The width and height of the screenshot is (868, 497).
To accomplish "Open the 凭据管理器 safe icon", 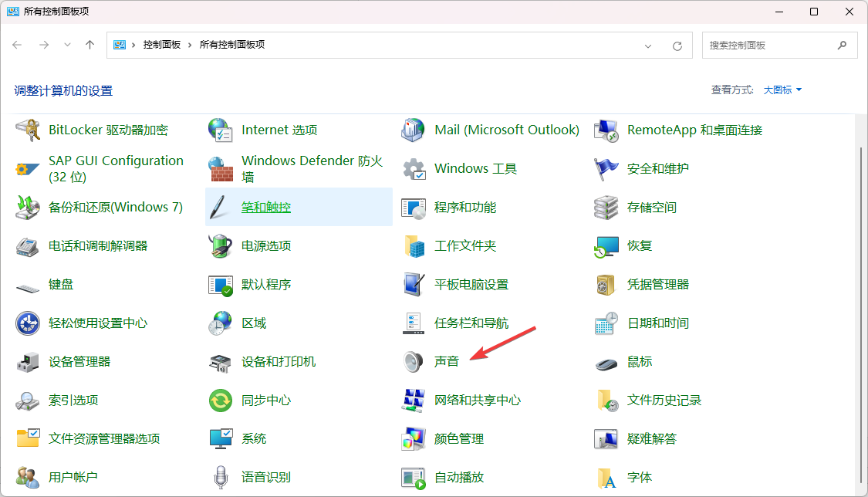I will tap(606, 285).
